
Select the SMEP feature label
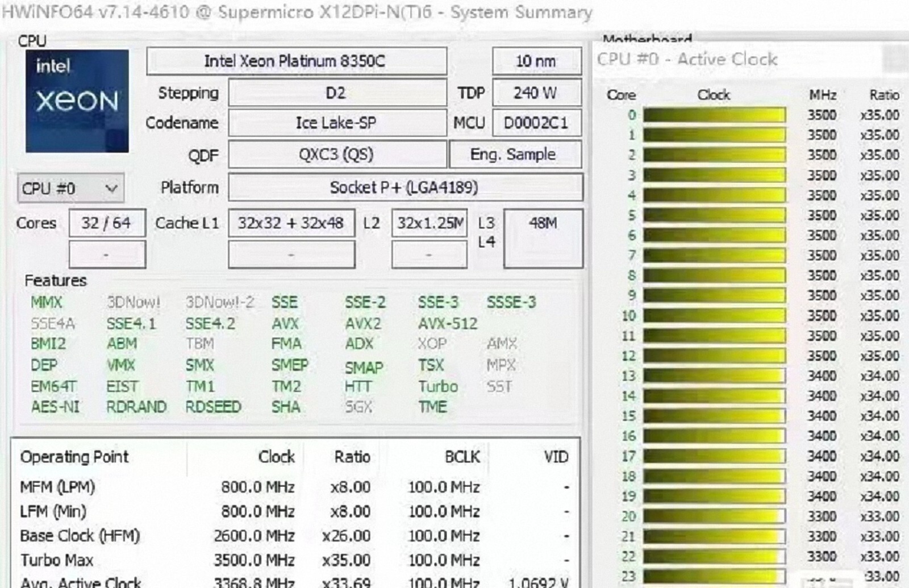click(290, 365)
